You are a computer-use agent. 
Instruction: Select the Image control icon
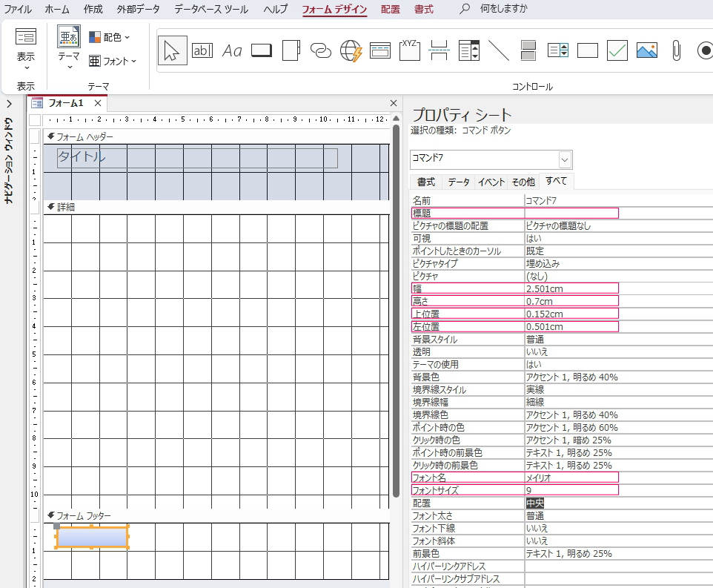(x=646, y=50)
